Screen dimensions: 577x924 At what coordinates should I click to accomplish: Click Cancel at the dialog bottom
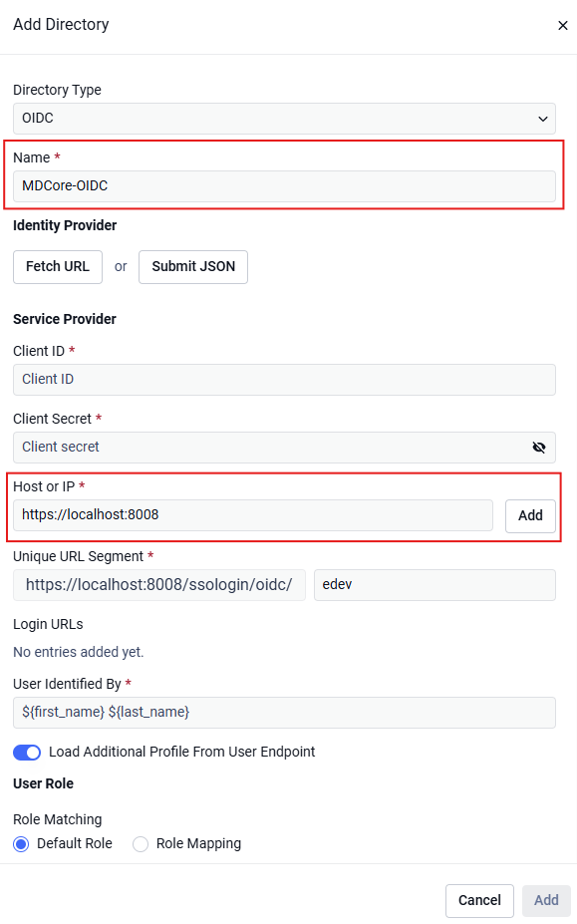click(x=479, y=900)
